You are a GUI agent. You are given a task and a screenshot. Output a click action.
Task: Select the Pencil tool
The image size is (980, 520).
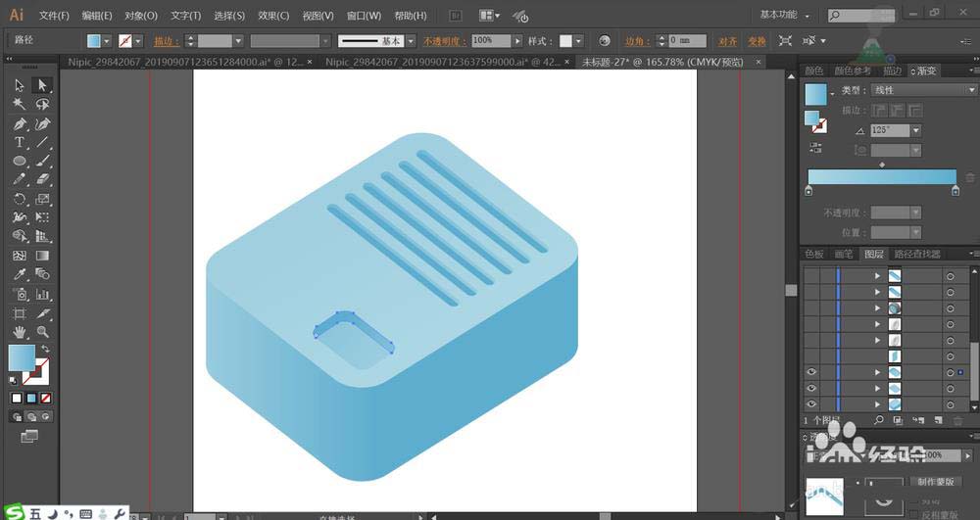click(x=20, y=180)
